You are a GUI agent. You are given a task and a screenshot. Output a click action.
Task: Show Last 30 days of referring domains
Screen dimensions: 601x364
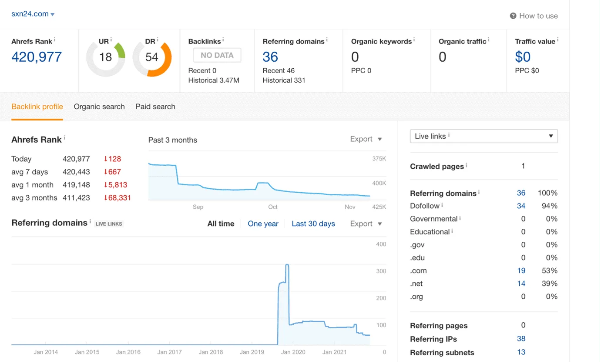click(x=313, y=224)
